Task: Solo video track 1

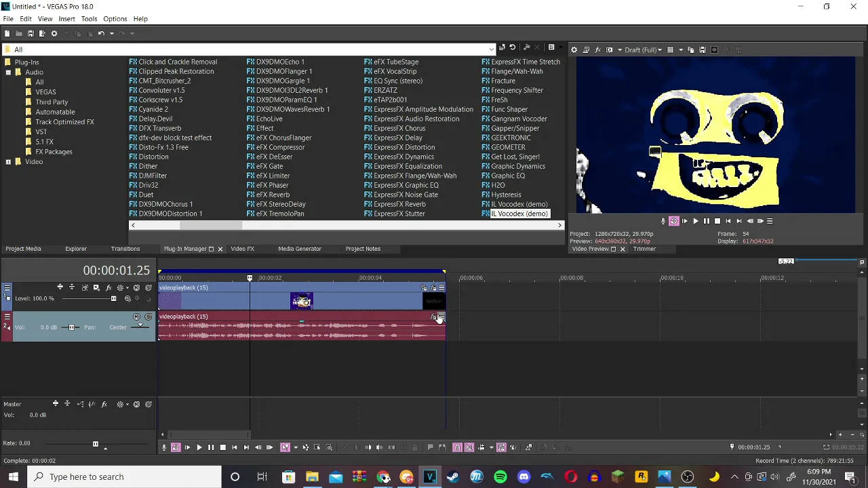Action: 148,287
